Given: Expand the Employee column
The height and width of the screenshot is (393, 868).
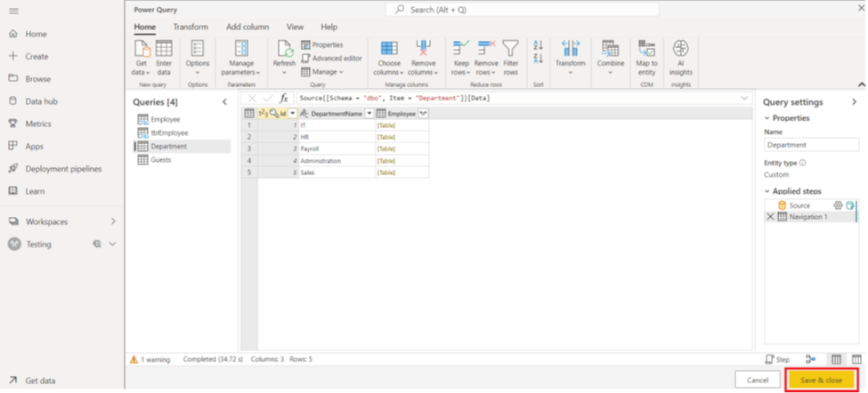Looking at the screenshot, I should click(424, 113).
